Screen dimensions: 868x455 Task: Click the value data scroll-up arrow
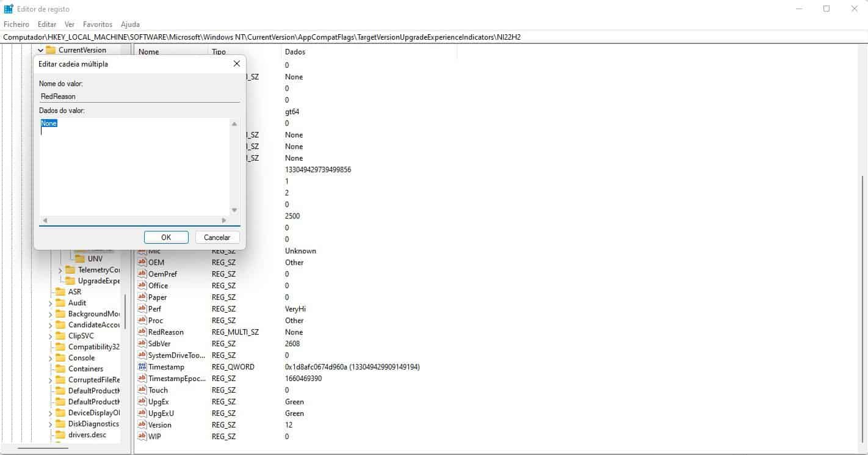(235, 124)
